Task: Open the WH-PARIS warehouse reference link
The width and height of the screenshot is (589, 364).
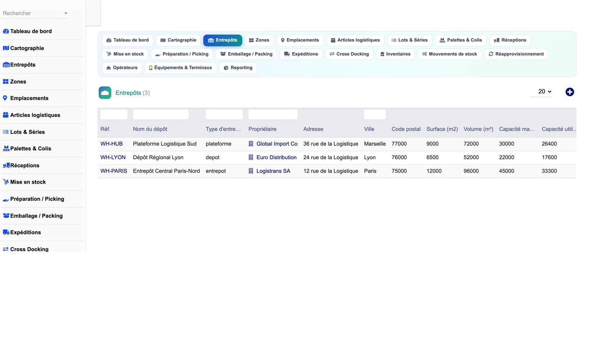Action: pos(114,171)
